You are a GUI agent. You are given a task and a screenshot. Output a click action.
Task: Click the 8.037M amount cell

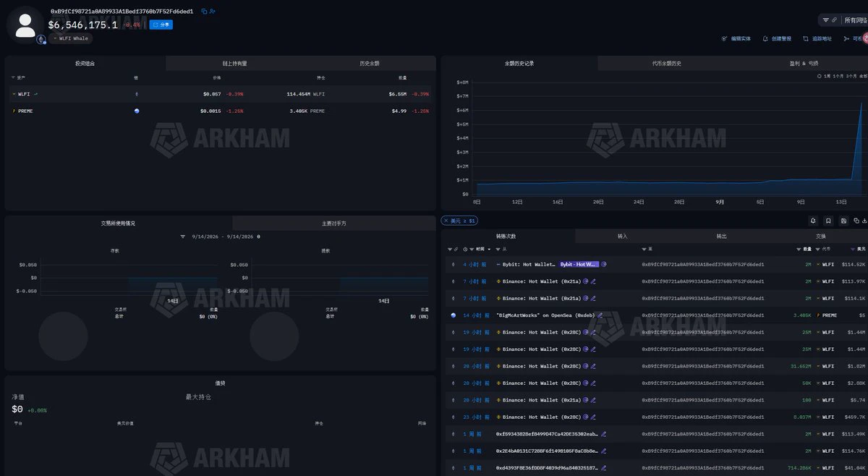tap(802, 417)
